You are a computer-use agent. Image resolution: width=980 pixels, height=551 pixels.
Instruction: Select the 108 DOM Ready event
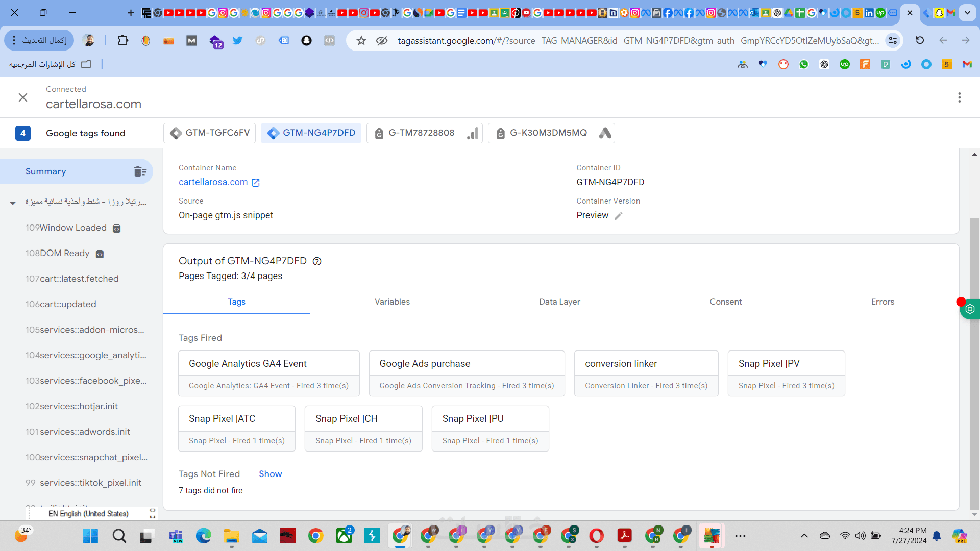pos(64,254)
